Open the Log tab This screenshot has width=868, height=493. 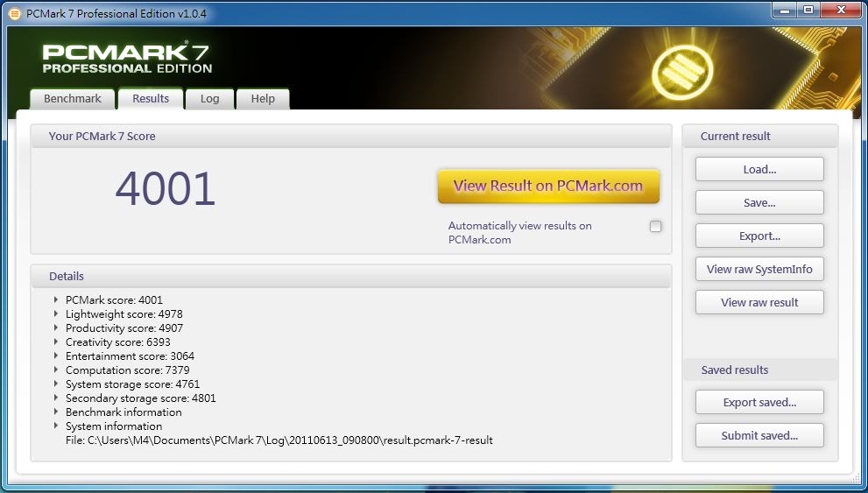(x=209, y=99)
